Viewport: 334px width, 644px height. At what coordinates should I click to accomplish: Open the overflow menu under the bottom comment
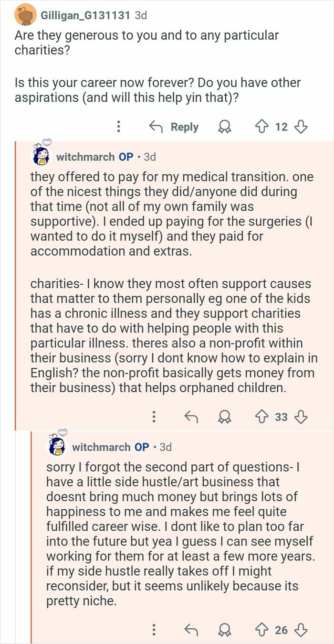coord(154,630)
